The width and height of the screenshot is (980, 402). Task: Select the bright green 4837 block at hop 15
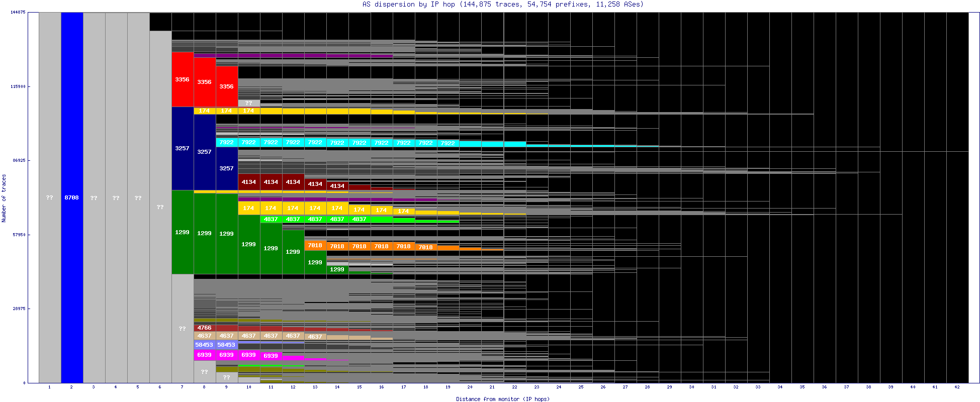[360, 219]
